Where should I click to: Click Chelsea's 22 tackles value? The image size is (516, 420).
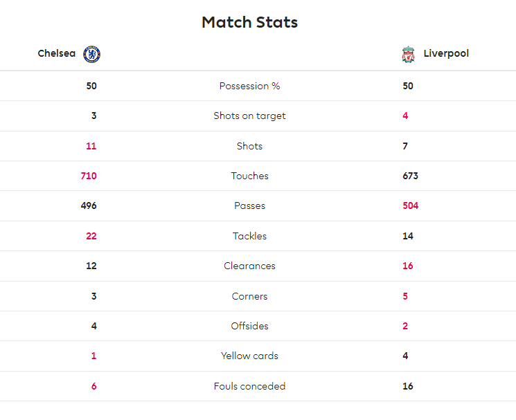pos(91,236)
